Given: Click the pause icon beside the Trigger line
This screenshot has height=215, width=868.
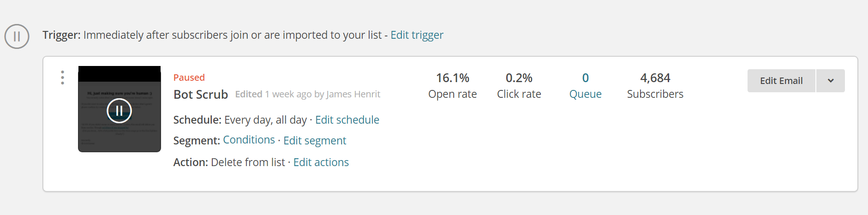Looking at the screenshot, I should coord(17,36).
